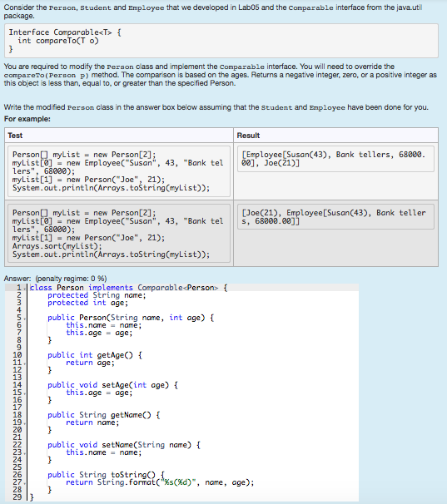The height and width of the screenshot is (504, 447).
Task: Click the 'Answer: (penalty regime: 0 %)' label
Action: (55, 279)
